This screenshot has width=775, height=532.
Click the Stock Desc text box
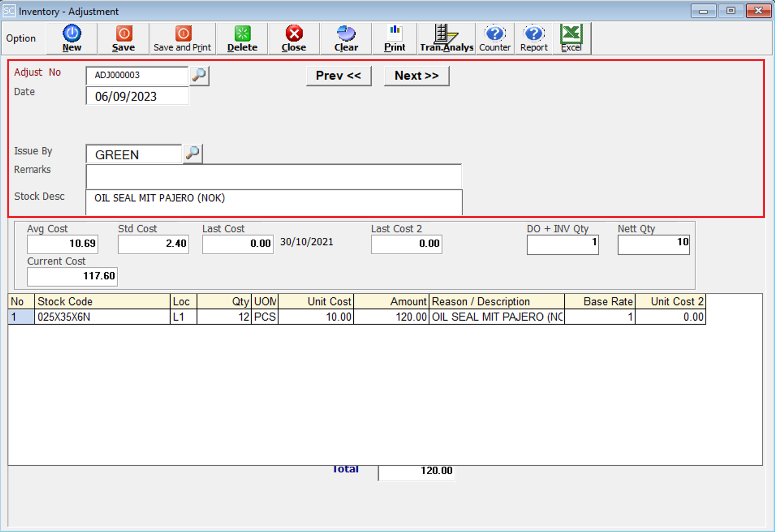[x=274, y=202]
